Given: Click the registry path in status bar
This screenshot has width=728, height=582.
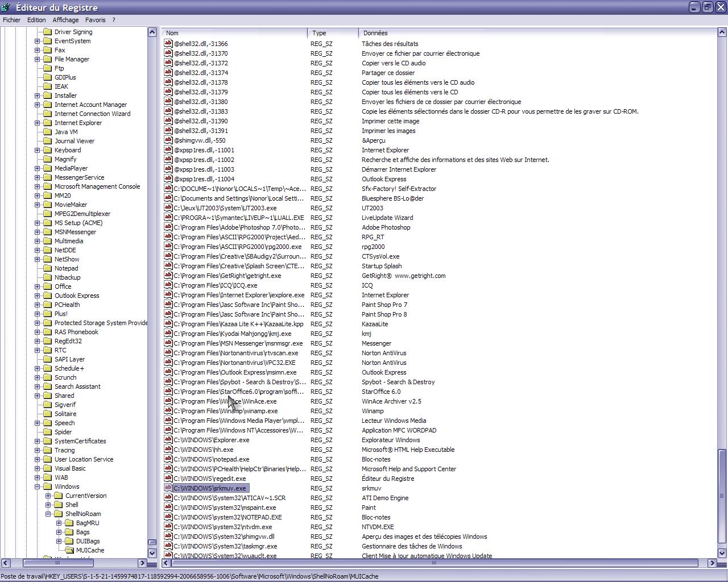Looking at the screenshot, I should 189,576.
